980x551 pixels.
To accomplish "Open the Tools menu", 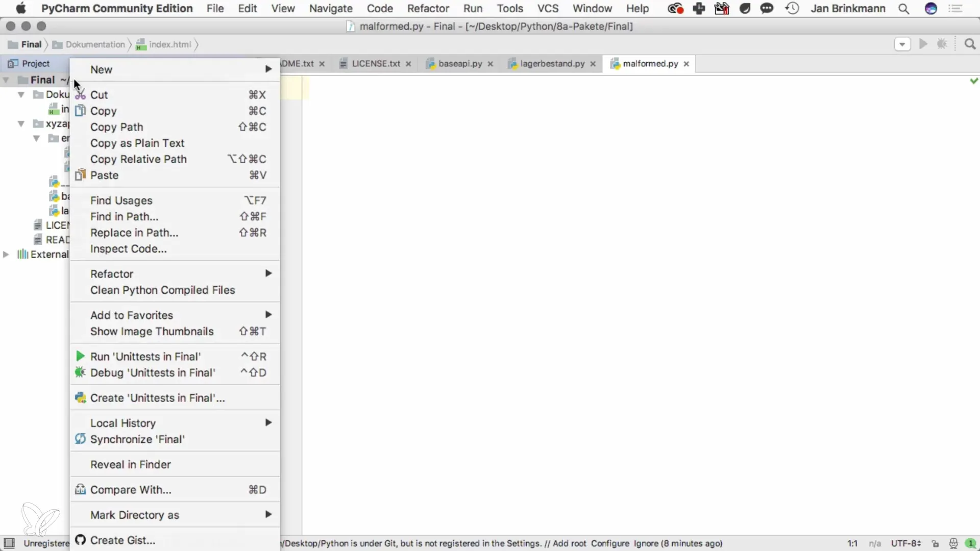I will (x=510, y=9).
